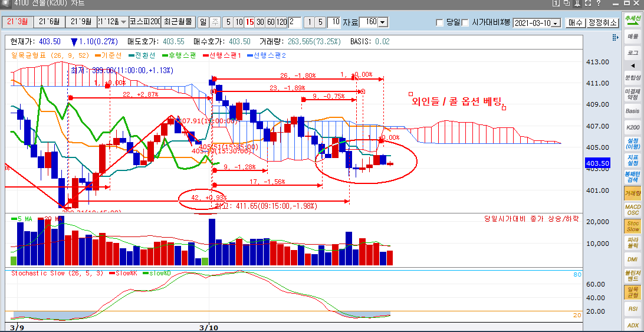The image size is (644, 332).
Task: Toggle the 거래량 volume indicator button
Action: pos(632,193)
